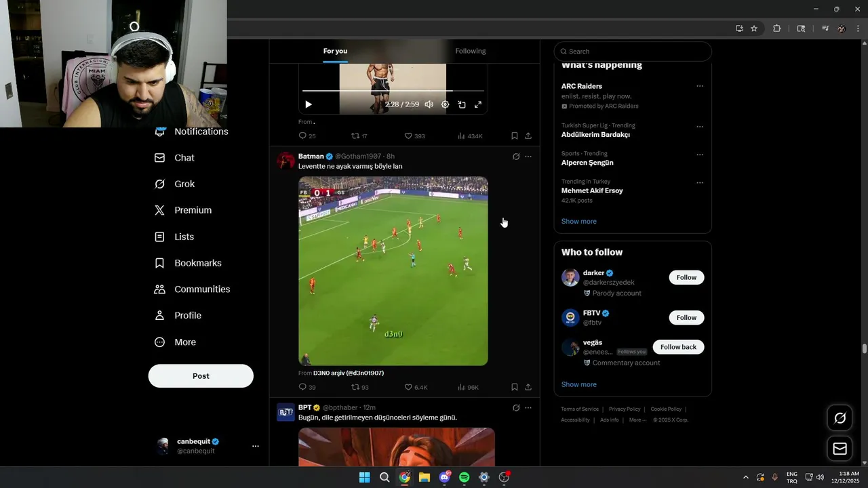Open options for Alperen Şengün trend

[700, 155]
